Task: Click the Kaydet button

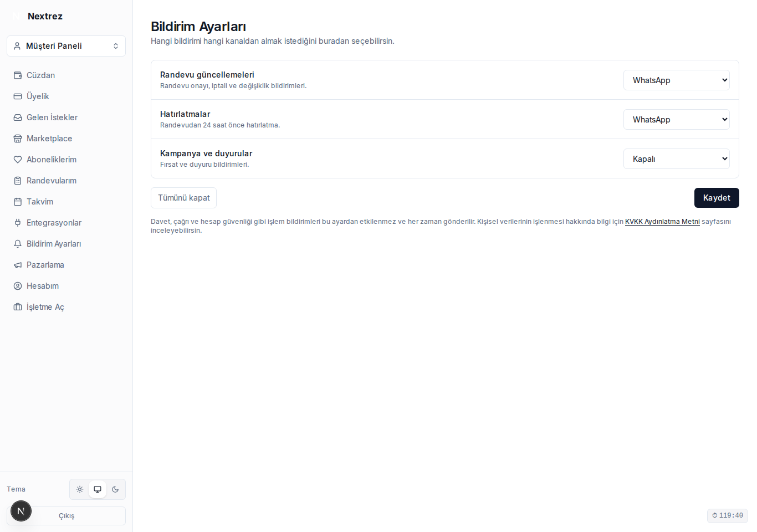Action: 717,198
